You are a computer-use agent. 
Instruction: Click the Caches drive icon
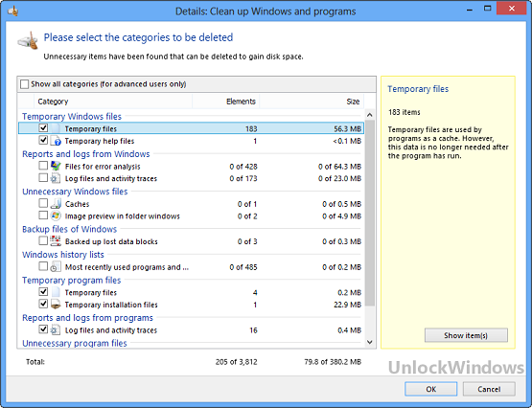(56, 204)
